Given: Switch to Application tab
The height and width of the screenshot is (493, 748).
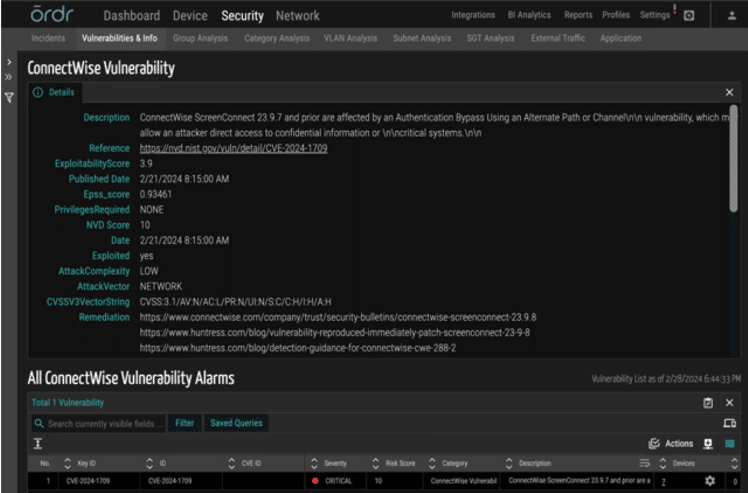Looking at the screenshot, I should (621, 38).
